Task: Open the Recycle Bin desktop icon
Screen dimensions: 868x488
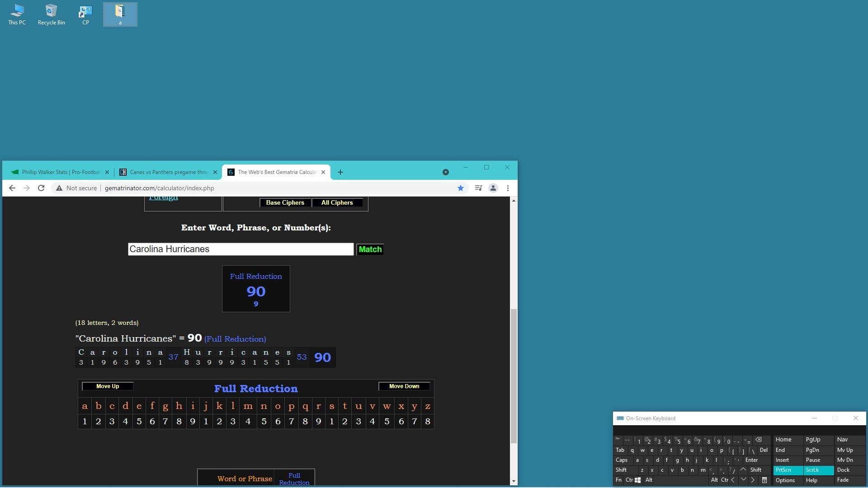Action: [51, 14]
